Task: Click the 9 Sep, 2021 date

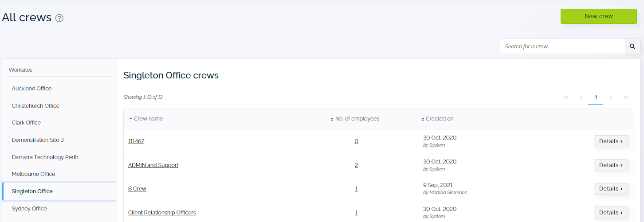Action: [438, 185]
